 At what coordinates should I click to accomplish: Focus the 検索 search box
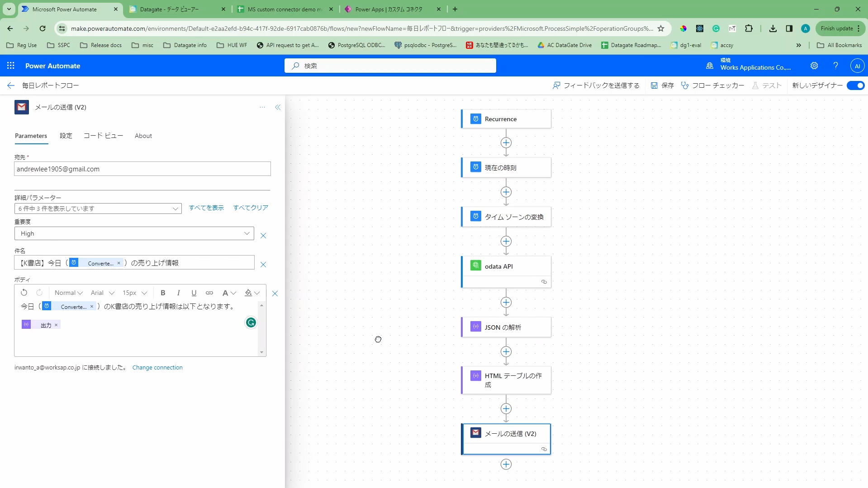[390, 66]
